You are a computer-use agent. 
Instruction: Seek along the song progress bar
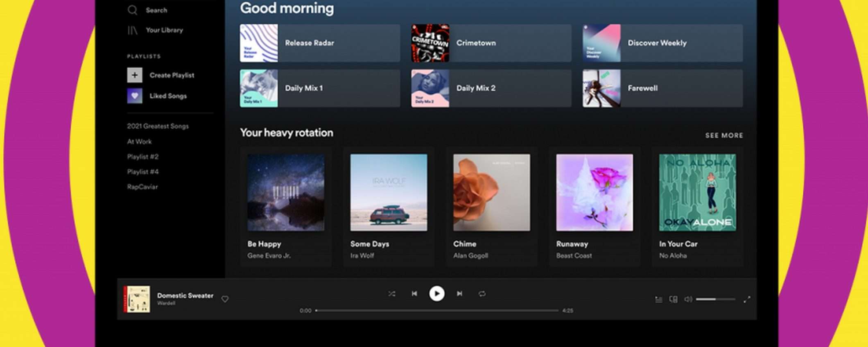tap(437, 311)
